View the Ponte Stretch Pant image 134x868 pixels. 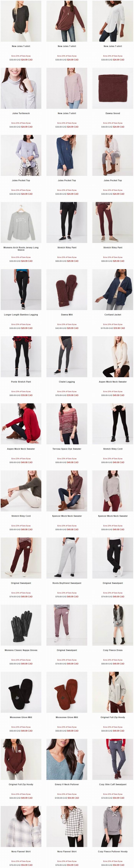point(21,356)
